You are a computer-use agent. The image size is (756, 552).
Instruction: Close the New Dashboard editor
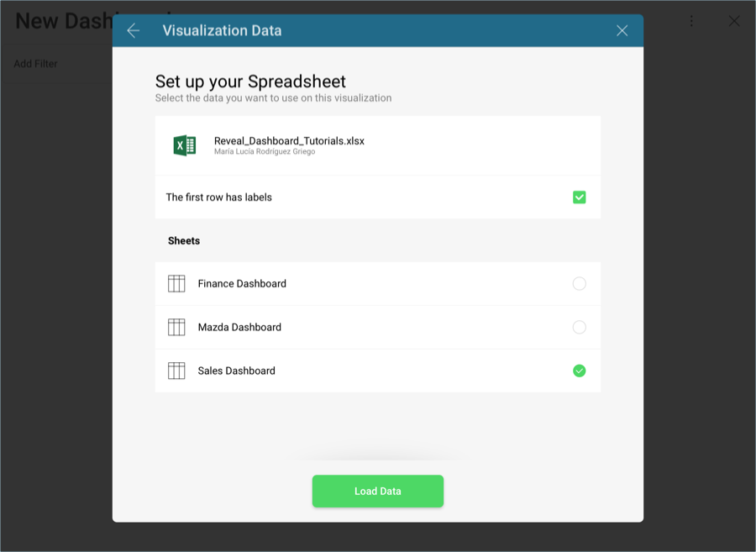[733, 21]
